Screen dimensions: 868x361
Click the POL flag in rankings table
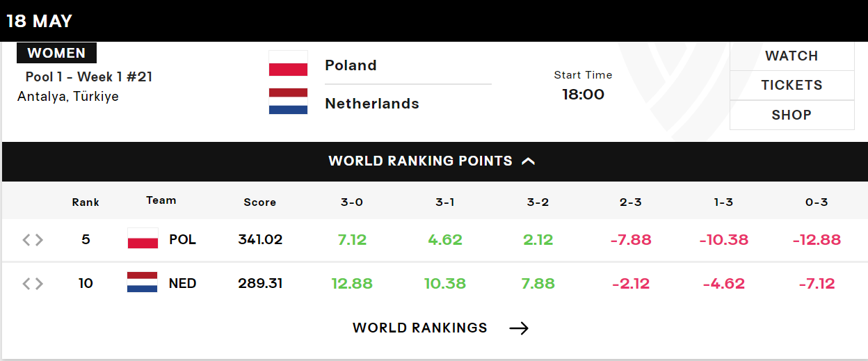[x=143, y=239]
